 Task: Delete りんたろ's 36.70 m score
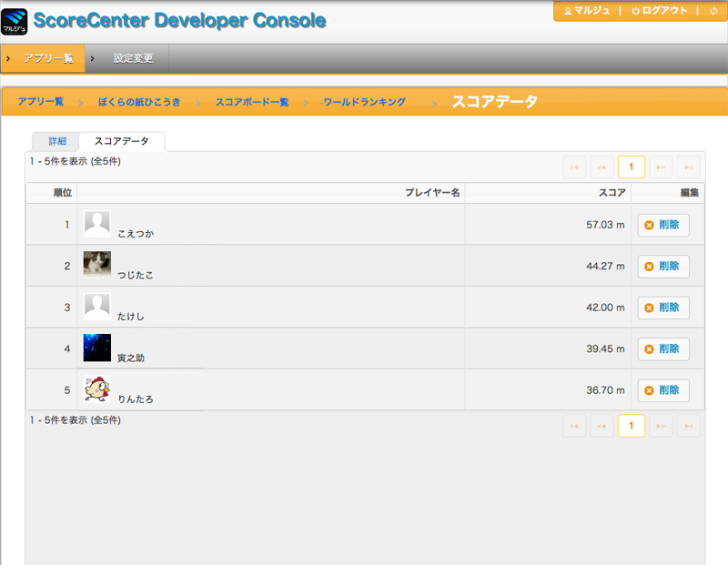point(663,390)
